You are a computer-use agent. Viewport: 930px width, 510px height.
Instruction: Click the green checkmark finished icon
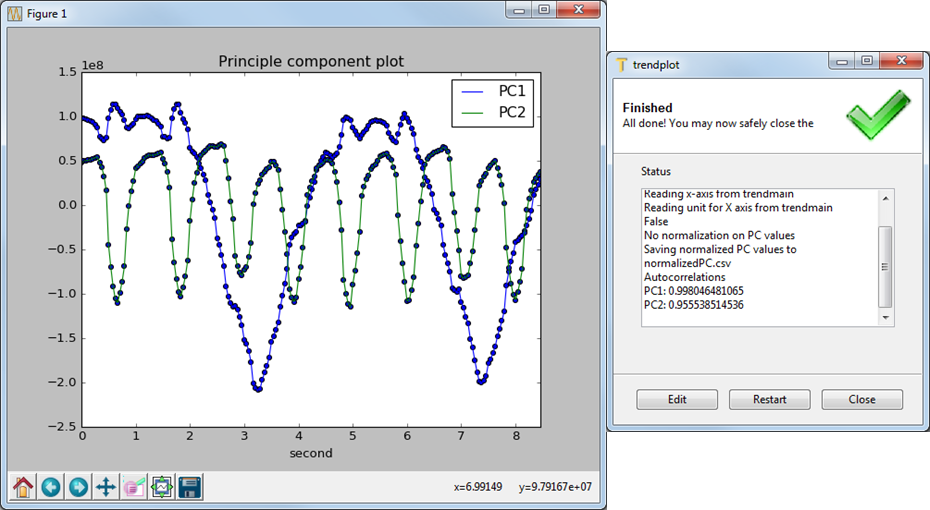(877, 115)
